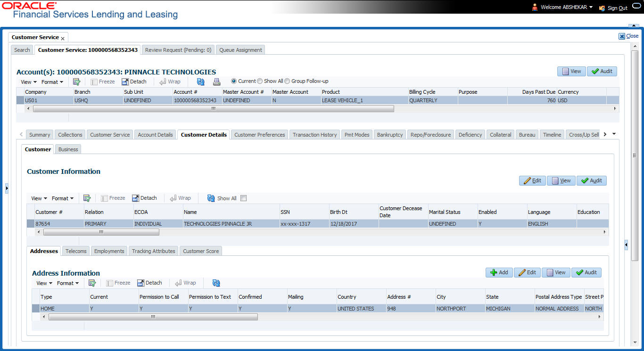The height and width of the screenshot is (351, 644).
Task: Open the View menu in Address Information toolbar
Action: [x=44, y=283]
